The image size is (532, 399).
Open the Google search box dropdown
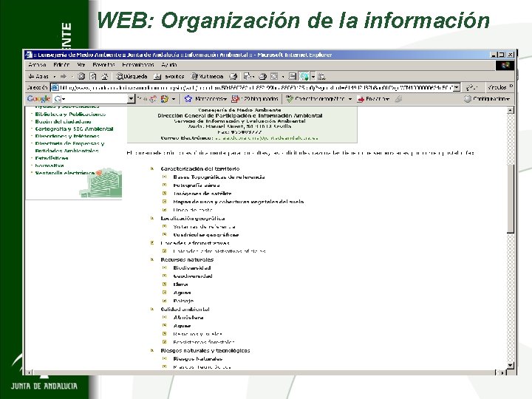point(132,99)
